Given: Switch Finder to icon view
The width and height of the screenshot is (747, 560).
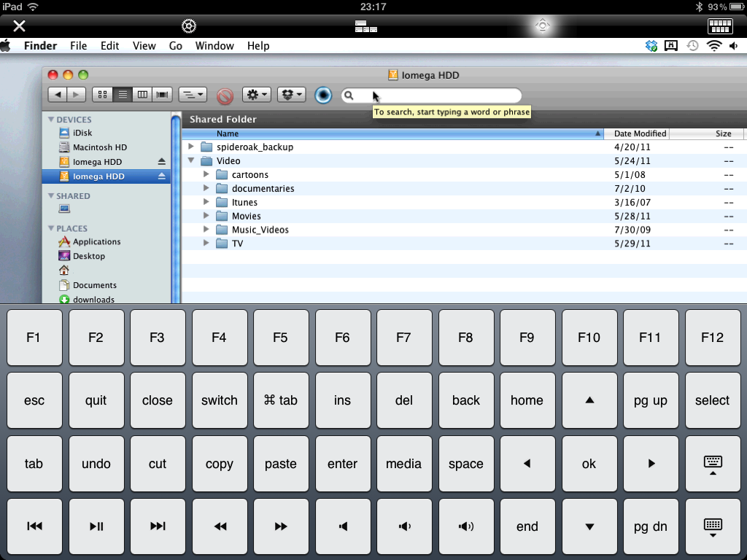Looking at the screenshot, I should [103, 95].
